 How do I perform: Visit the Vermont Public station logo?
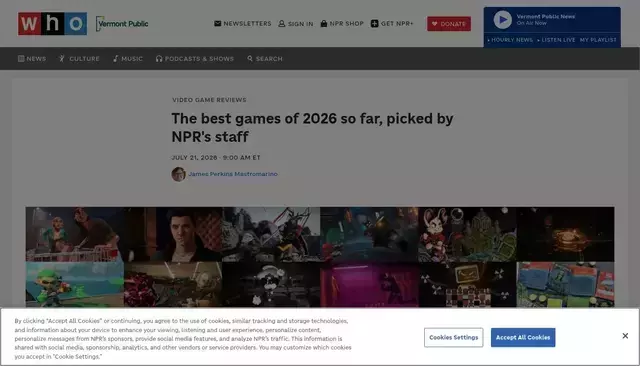122,24
